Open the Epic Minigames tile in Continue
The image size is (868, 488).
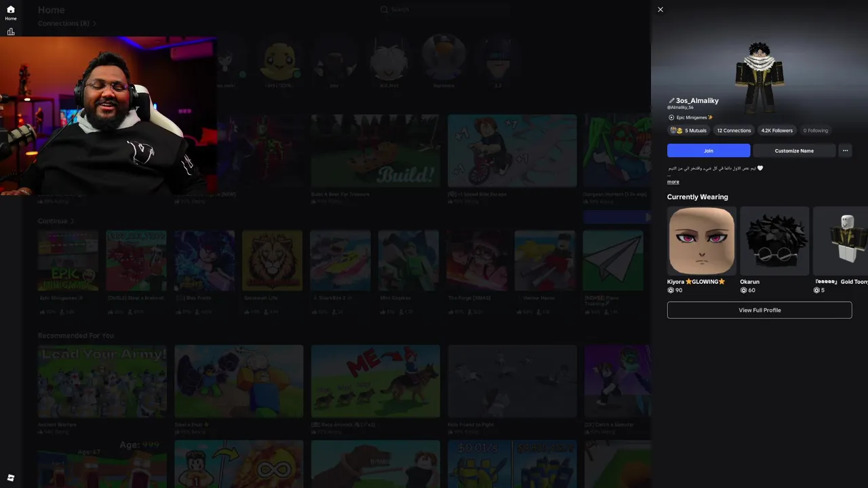[68, 261]
